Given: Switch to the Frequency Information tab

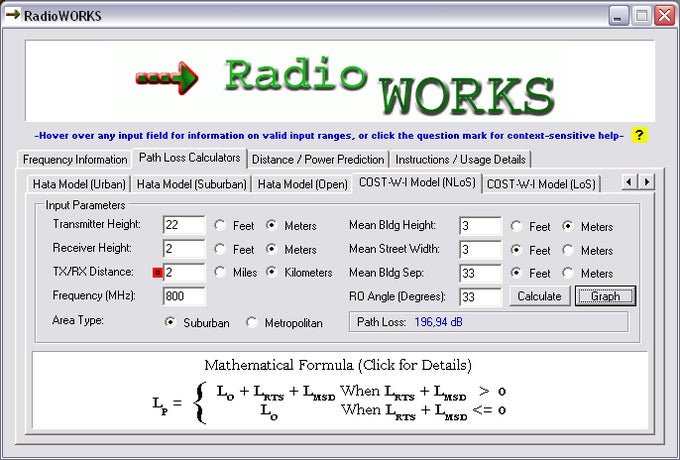Looking at the screenshot, I should [x=75, y=160].
